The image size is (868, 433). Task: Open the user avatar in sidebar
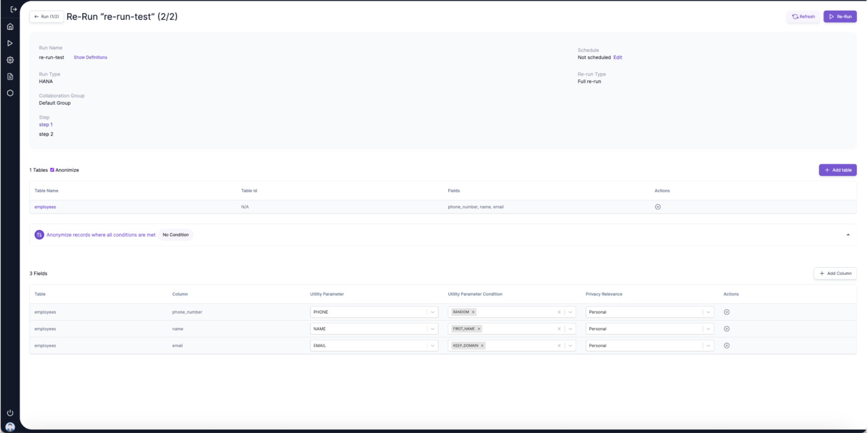click(10, 427)
